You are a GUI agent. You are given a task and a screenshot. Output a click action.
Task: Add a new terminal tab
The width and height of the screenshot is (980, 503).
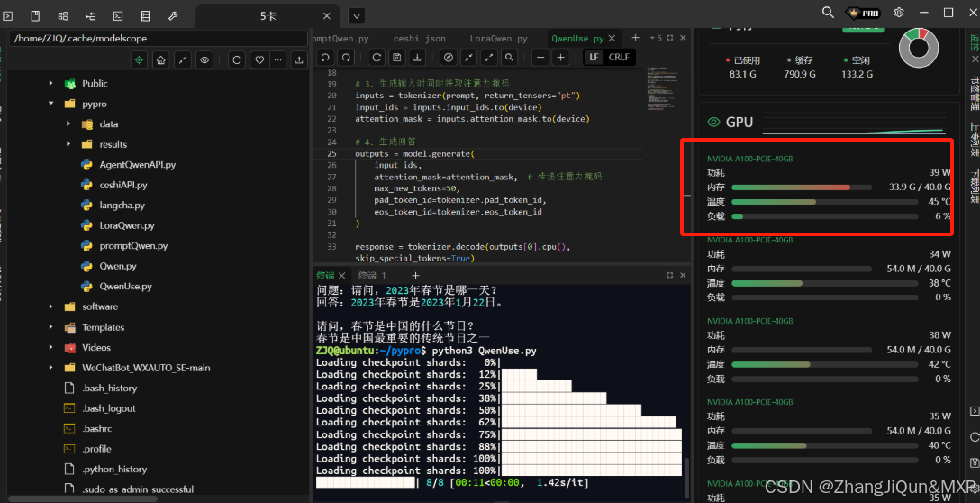(x=415, y=275)
